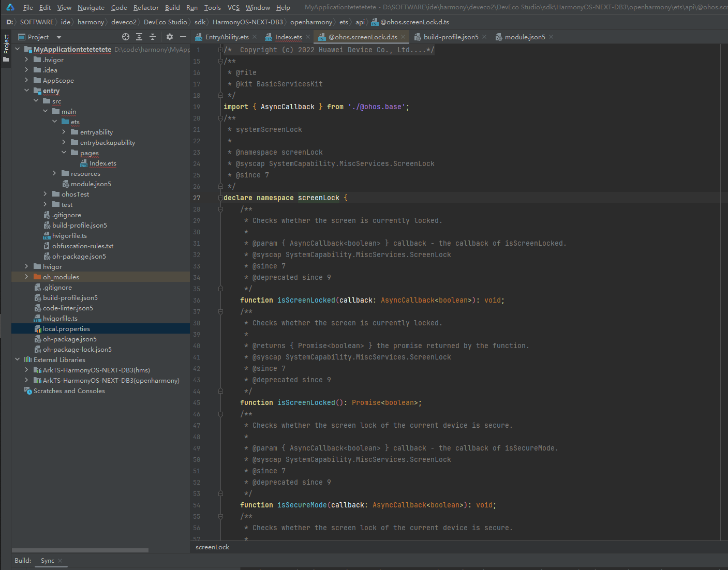Collapse the pages folder
Screen dimensions: 728x570
tap(64, 153)
